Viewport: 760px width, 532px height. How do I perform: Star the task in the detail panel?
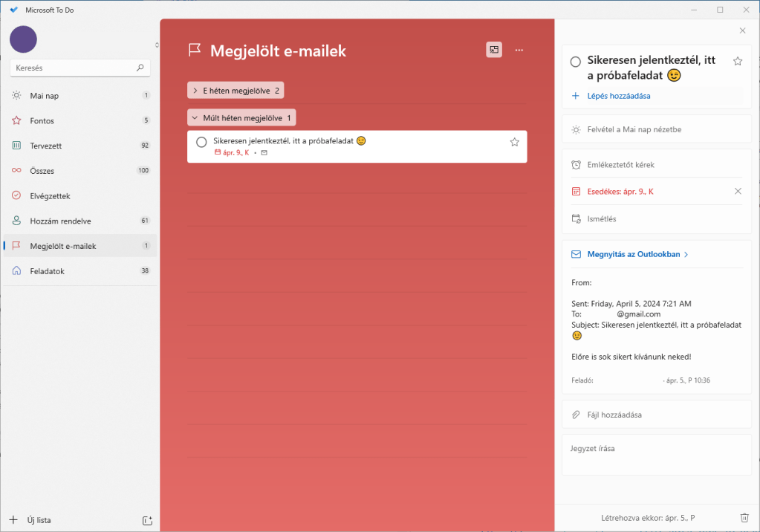[x=738, y=62]
